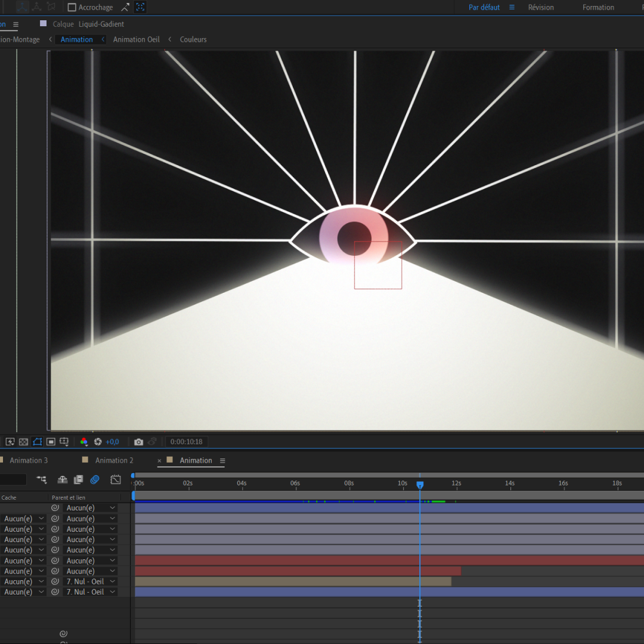Screen dimensions: 644x644
Task: Open the composition mini-flowchart
Action: (x=42, y=479)
